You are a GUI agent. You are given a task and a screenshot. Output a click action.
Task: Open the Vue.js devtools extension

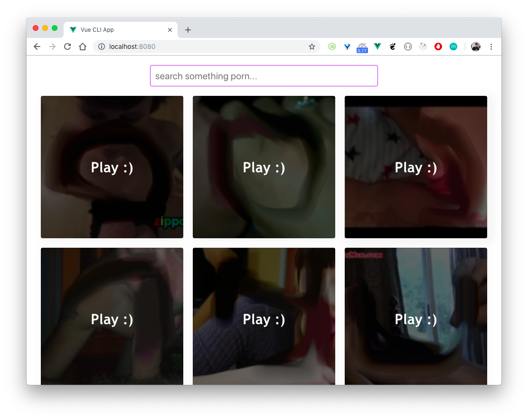[377, 47]
